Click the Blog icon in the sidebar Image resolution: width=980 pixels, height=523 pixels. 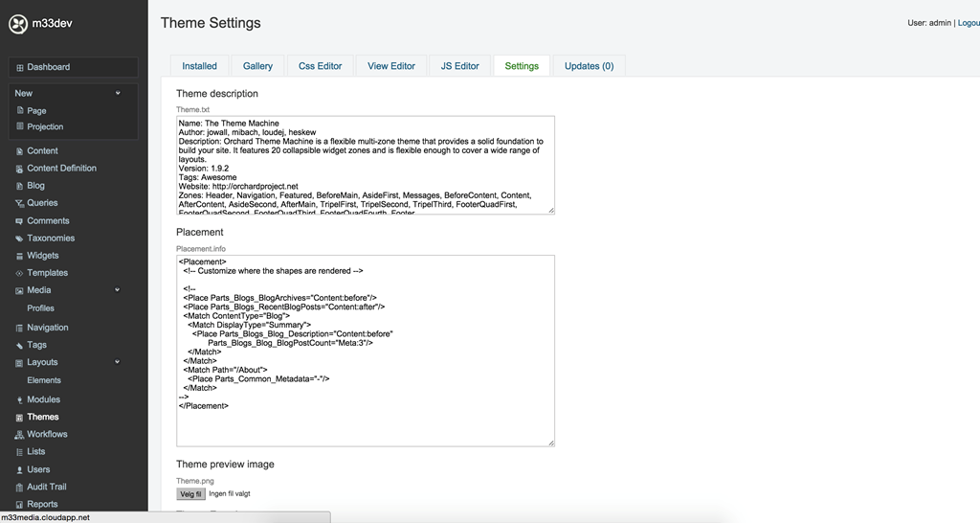20,186
